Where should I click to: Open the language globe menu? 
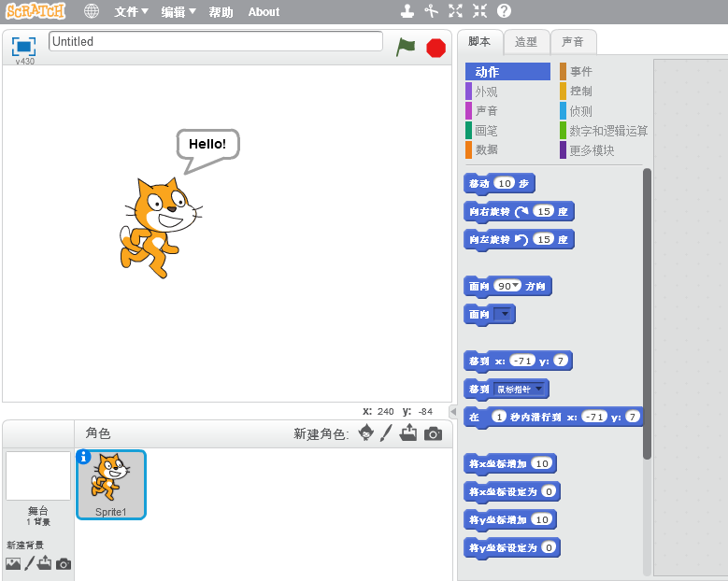tap(92, 11)
